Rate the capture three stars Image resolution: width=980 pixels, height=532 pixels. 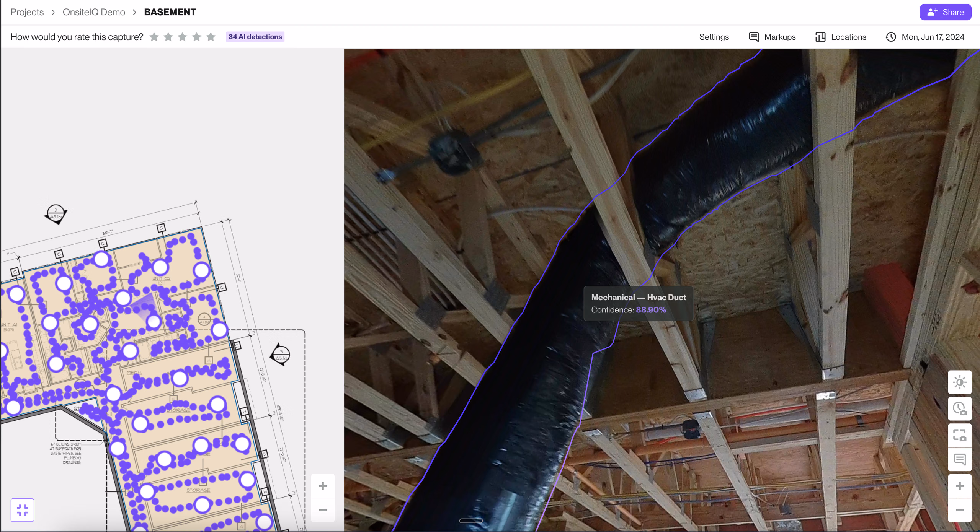[183, 37]
